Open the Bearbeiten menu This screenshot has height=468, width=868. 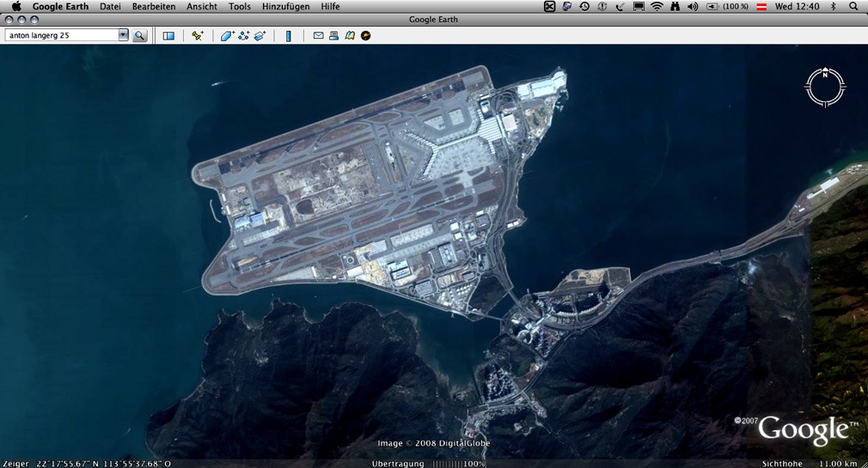click(154, 6)
